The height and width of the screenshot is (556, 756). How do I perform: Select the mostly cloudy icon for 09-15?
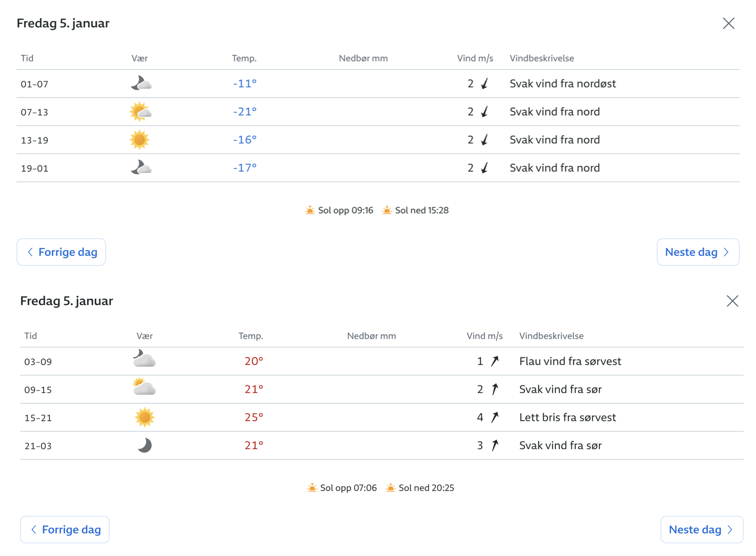(x=144, y=387)
